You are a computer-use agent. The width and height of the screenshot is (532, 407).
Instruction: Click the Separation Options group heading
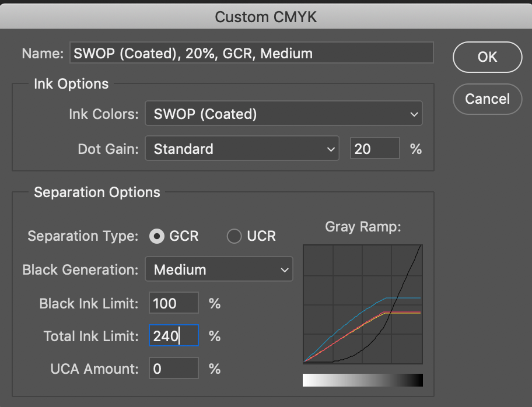(97, 192)
